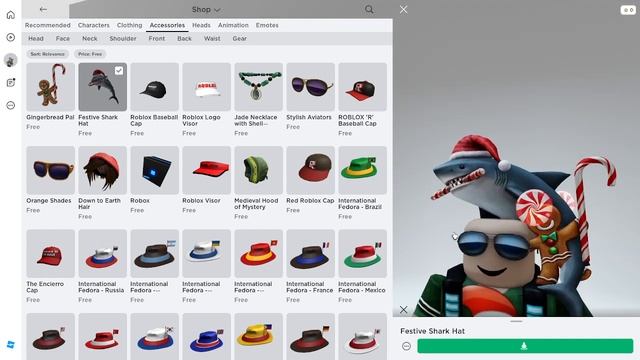Click the Roblox Studio logo in sidebar
Viewport: 640px width, 360px height.
tap(11, 344)
